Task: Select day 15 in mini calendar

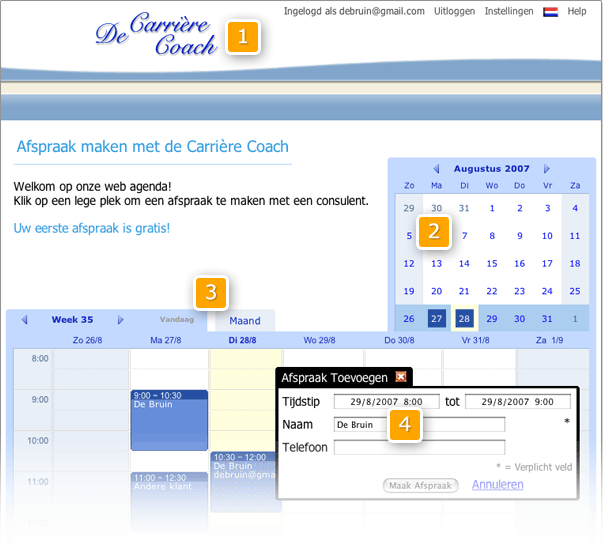Action: 492,263
